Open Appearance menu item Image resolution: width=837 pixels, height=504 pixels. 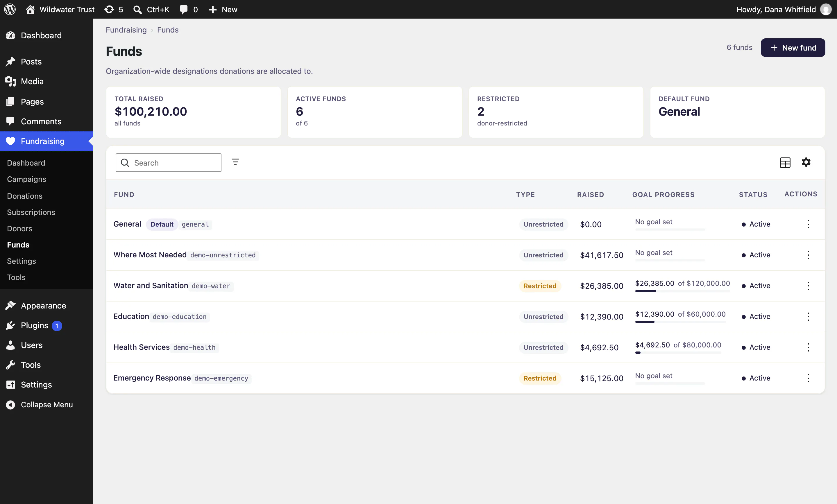click(x=46, y=305)
